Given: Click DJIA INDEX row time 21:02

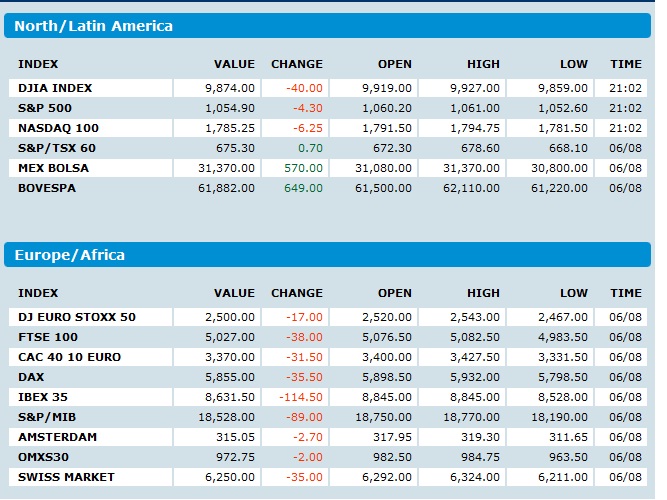Looking at the screenshot, I should click(x=625, y=88).
